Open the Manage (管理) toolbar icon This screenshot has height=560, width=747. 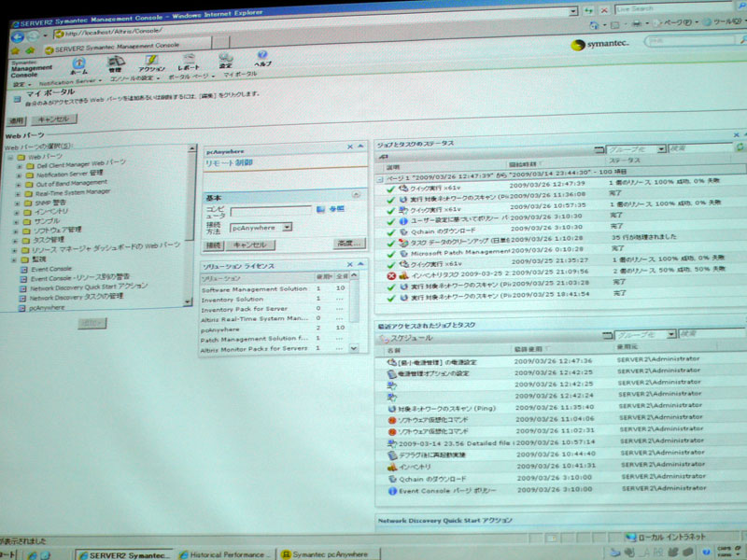pyautogui.click(x=115, y=64)
